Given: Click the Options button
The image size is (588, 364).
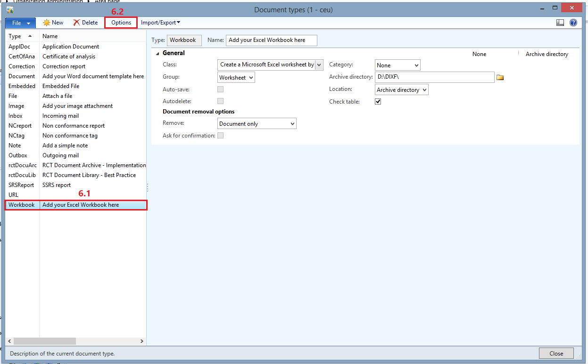Looking at the screenshot, I should (x=120, y=22).
